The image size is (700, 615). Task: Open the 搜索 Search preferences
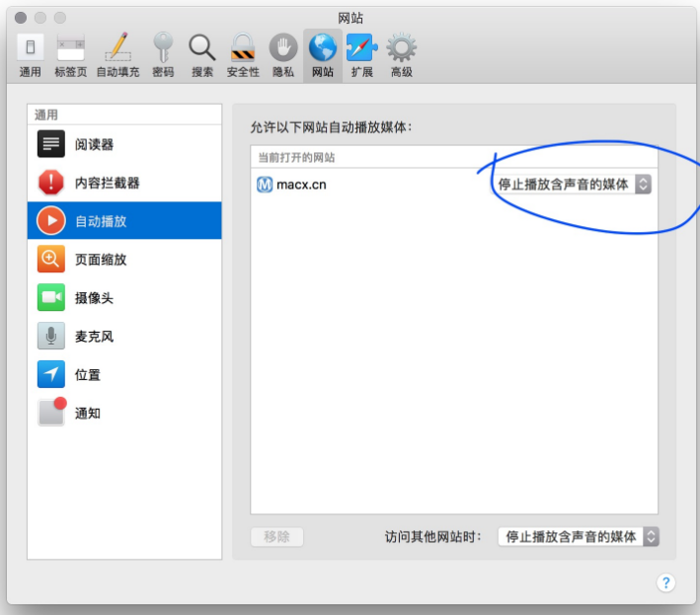(x=202, y=55)
